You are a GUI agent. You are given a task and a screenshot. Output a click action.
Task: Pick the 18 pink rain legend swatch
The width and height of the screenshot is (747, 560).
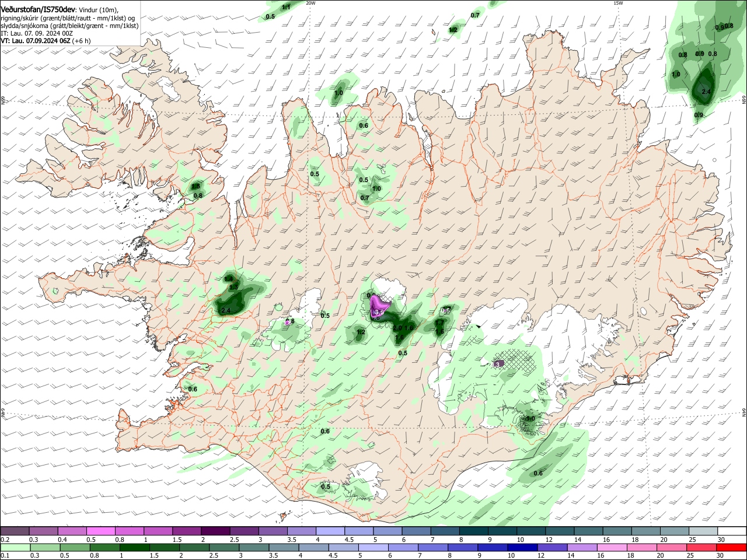coord(641,548)
